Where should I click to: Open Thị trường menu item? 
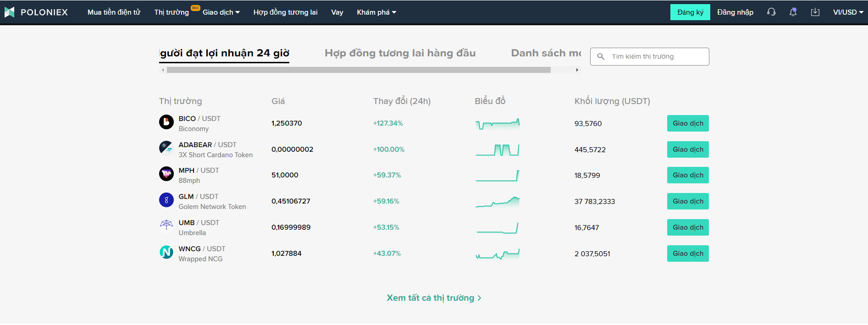(171, 12)
